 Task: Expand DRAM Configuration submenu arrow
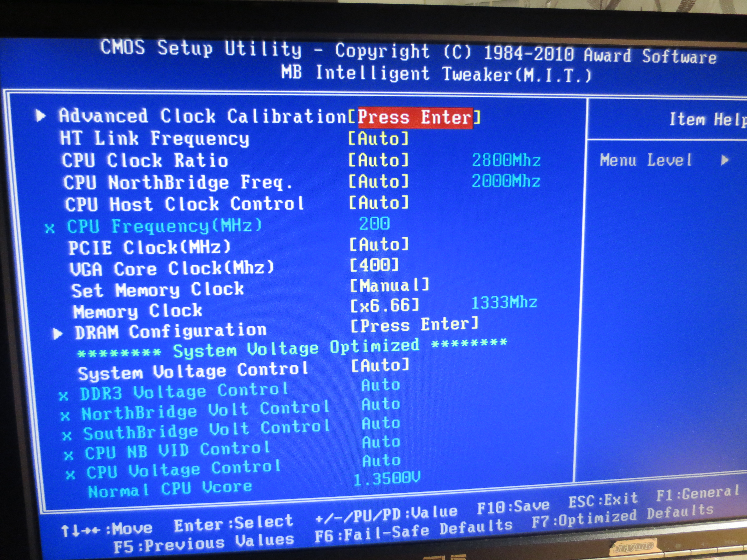tap(57, 334)
